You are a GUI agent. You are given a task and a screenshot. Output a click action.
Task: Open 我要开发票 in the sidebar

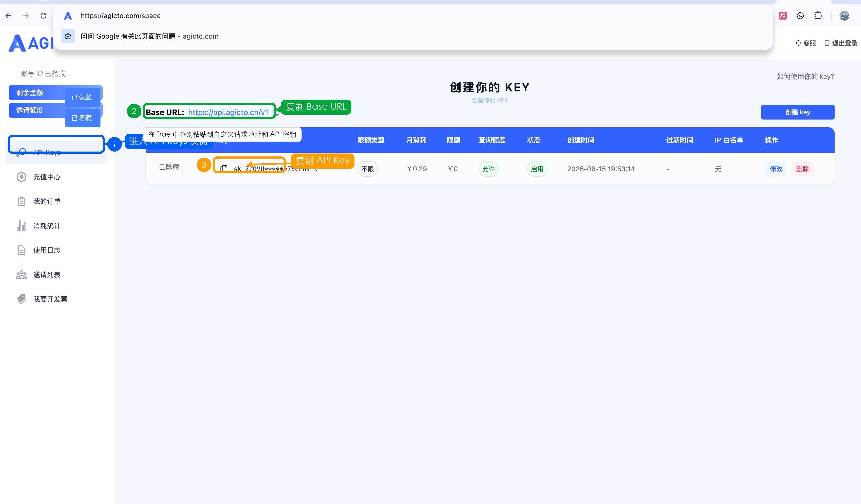coord(56,299)
